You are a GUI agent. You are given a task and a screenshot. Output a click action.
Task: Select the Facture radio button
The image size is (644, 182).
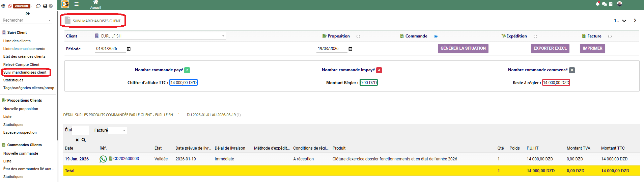click(610, 36)
